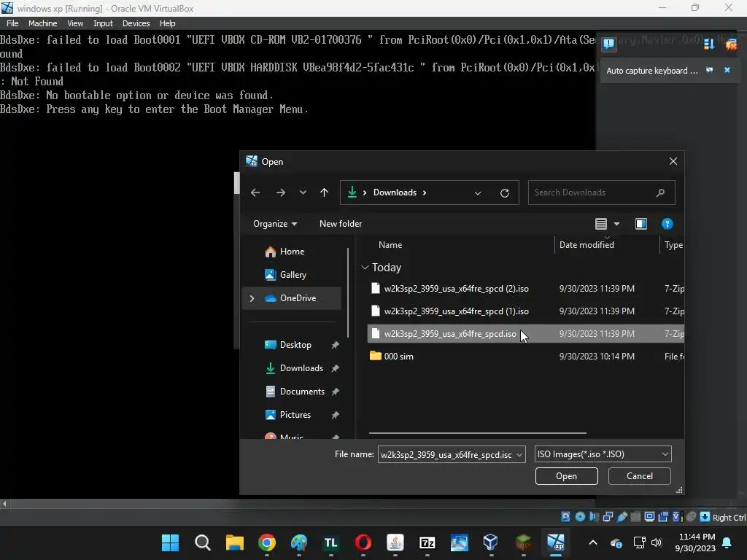Open Google Chrome from taskbar
The height and width of the screenshot is (560, 747).
(267, 542)
